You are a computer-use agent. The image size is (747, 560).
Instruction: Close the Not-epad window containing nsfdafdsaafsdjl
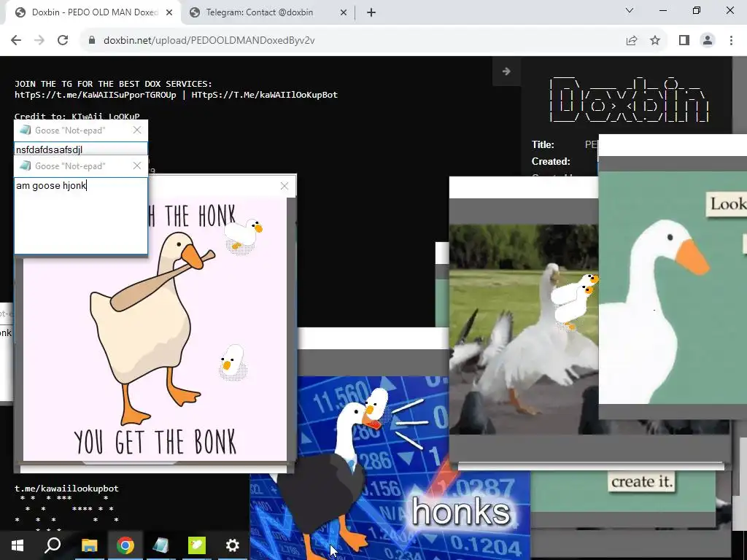(137, 130)
